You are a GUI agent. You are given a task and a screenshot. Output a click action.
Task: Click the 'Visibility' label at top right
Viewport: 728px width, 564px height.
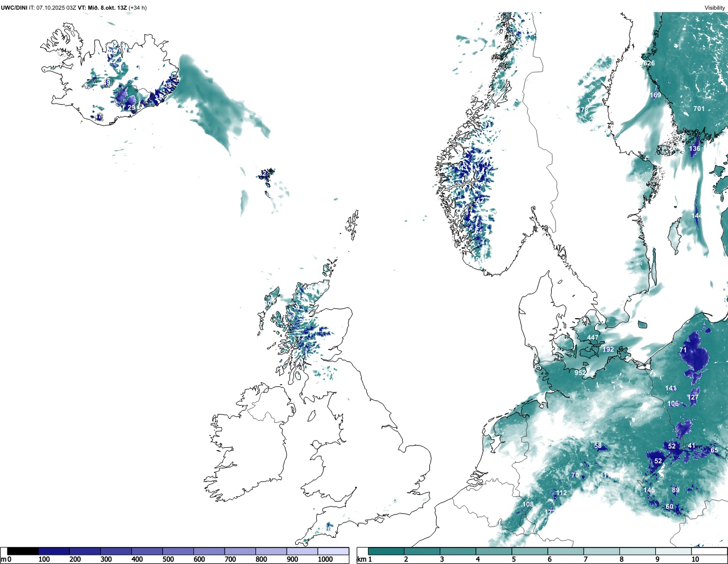[715, 7]
